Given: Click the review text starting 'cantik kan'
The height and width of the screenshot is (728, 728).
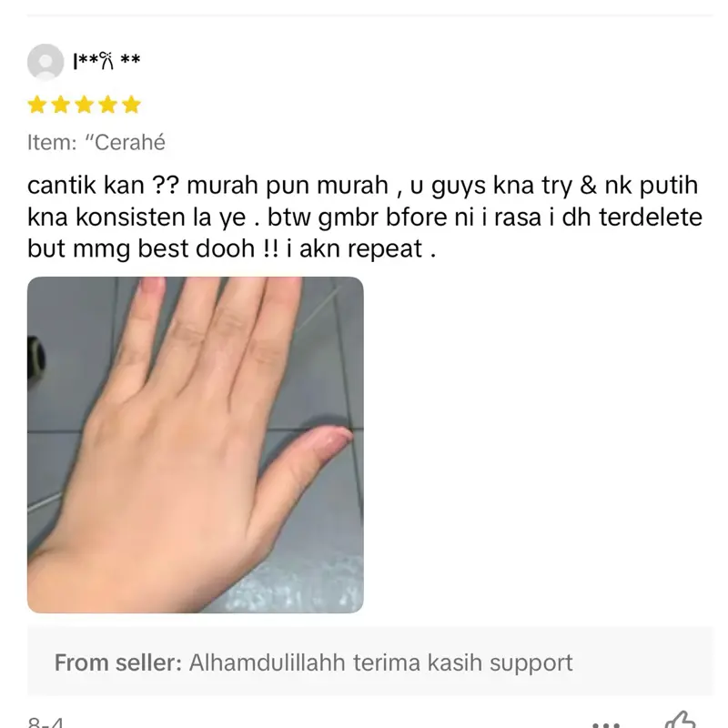Looking at the screenshot, I should tap(362, 186).
